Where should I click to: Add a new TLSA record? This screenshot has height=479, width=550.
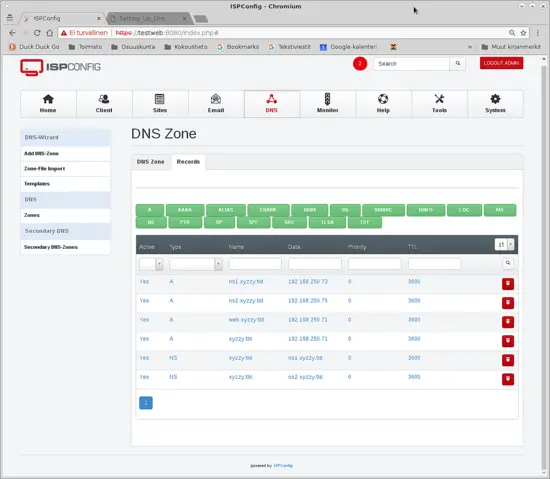coord(327,222)
